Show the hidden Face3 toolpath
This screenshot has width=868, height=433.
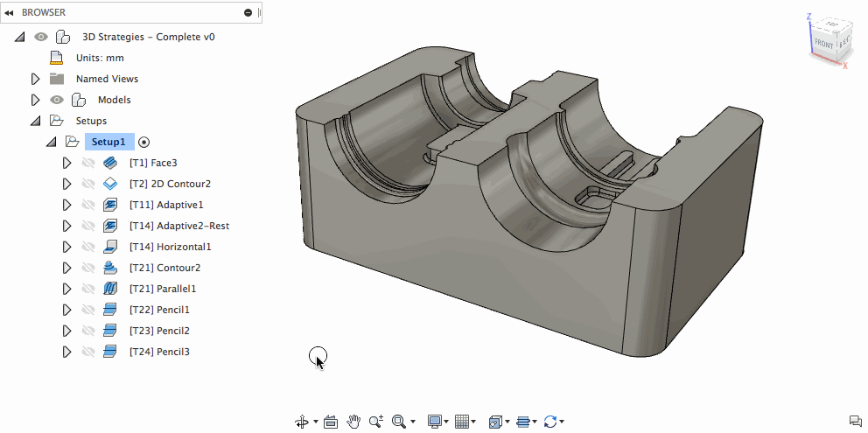(x=87, y=163)
